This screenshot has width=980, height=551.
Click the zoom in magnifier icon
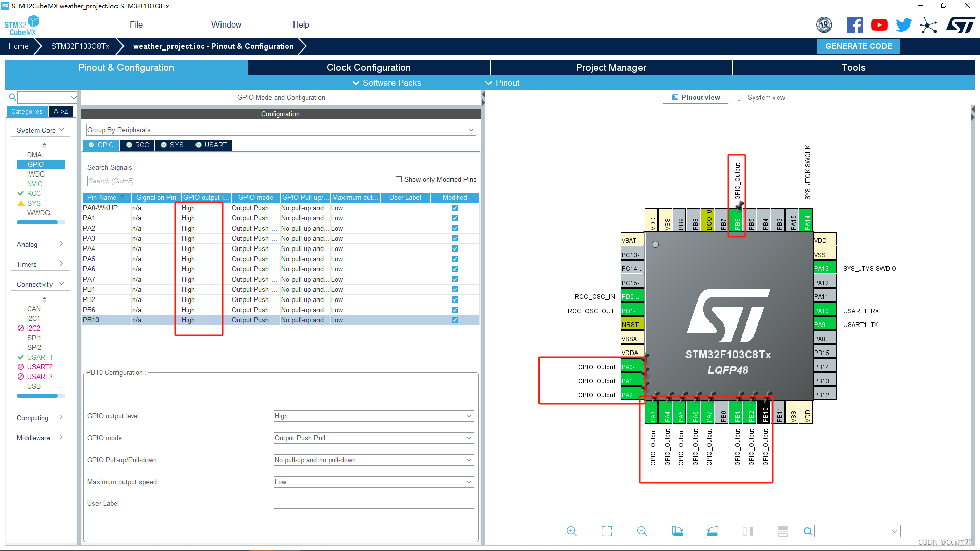tap(572, 531)
